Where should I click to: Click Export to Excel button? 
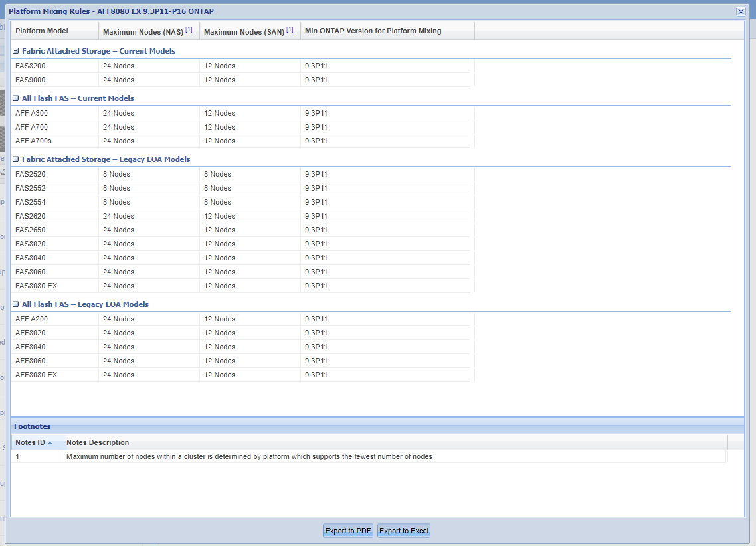[x=403, y=531]
